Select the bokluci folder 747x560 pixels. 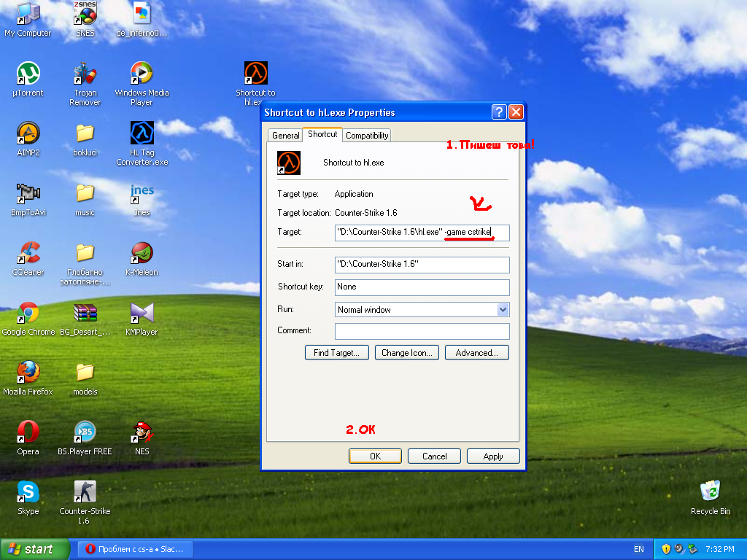click(x=85, y=139)
